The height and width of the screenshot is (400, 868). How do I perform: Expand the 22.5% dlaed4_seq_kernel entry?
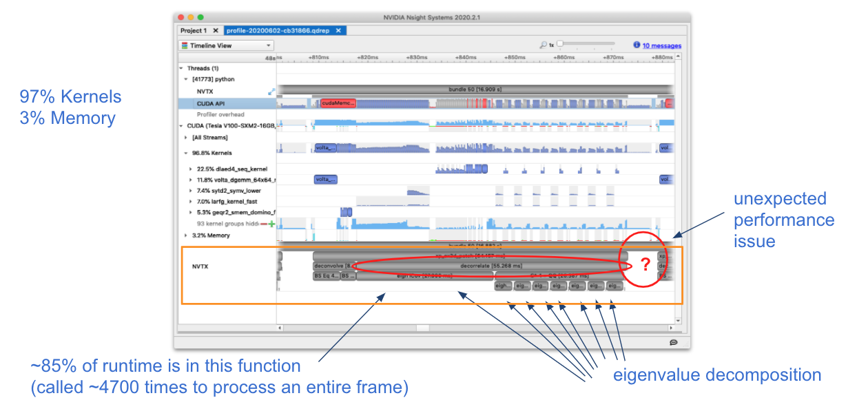[x=190, y=169]
